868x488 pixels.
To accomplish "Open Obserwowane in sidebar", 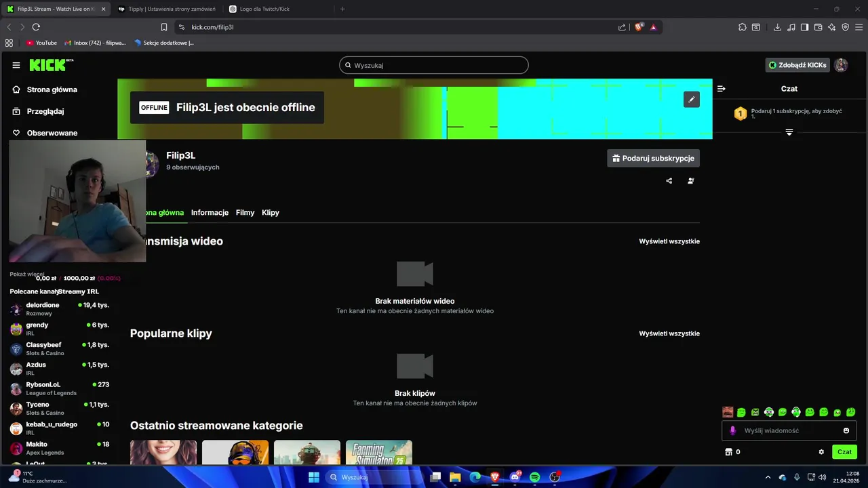I will (45, 133).
